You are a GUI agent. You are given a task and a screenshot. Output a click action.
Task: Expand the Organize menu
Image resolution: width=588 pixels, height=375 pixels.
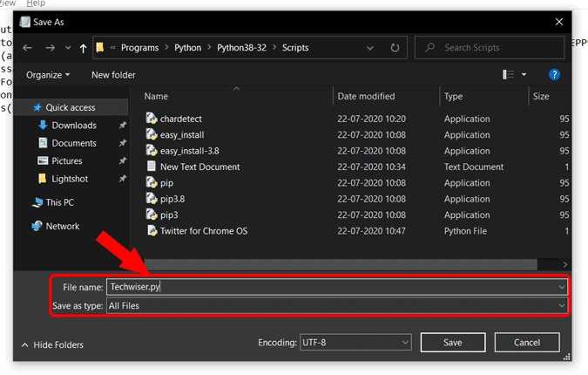tap(48, 75)
